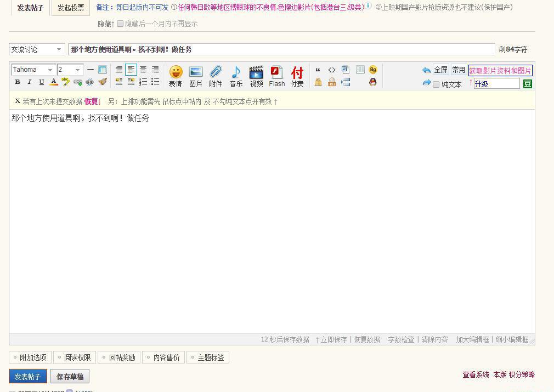Highlight text with the abc marker tool

66,82
